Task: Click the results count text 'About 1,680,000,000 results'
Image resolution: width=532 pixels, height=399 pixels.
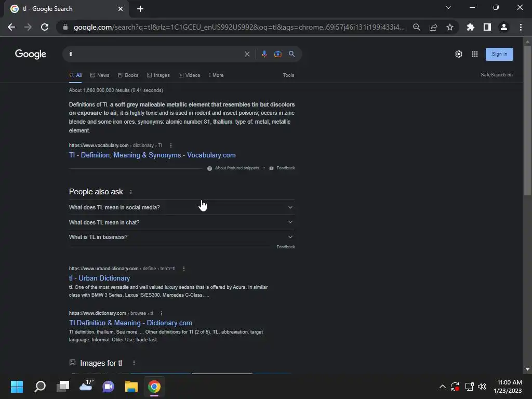Action: tap(116, 90)
